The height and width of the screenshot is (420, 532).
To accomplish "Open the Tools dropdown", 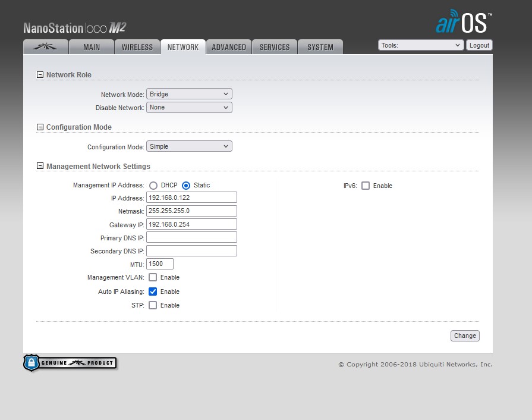I will 421,45.
